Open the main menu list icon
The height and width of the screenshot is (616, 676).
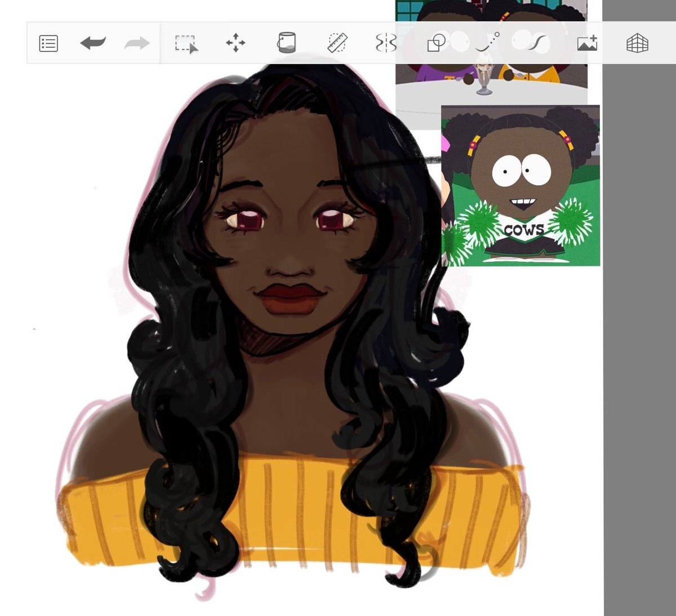click(48, 43)
